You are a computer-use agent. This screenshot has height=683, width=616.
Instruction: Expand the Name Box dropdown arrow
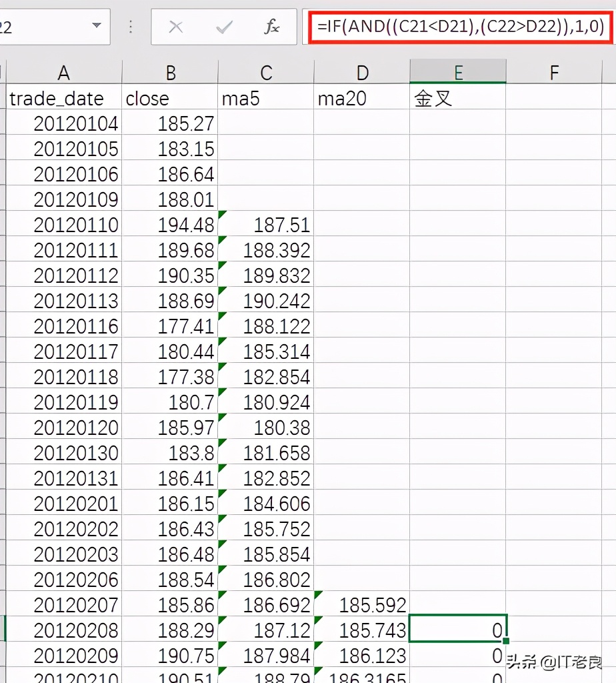(97, 26)
